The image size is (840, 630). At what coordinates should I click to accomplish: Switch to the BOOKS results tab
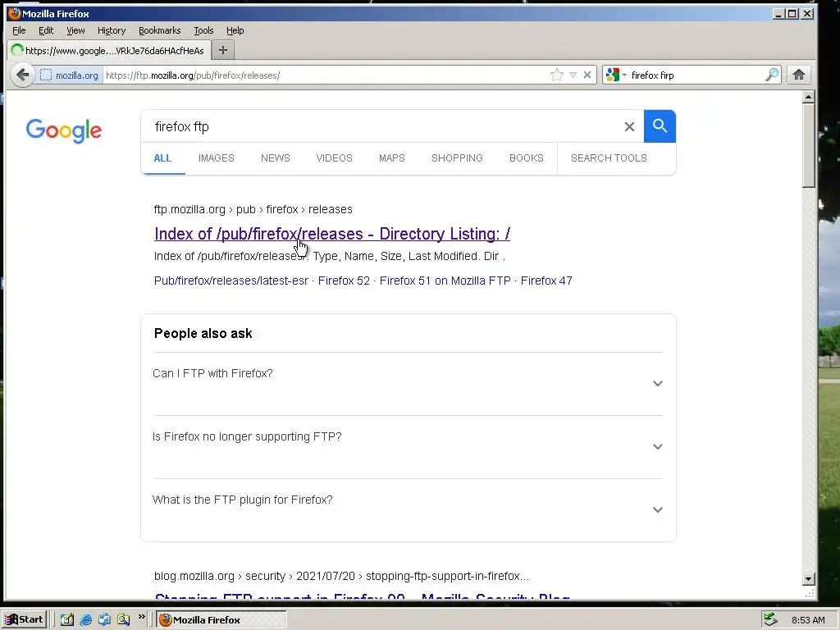coord(526,158)
